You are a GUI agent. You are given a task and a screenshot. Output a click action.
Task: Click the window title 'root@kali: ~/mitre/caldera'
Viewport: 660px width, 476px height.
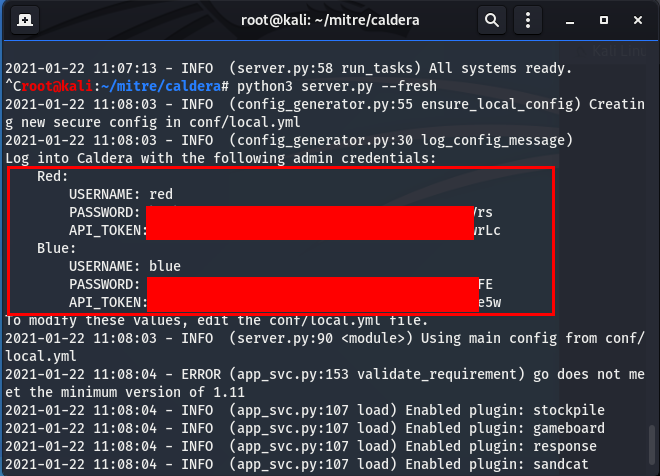point(330,20)
